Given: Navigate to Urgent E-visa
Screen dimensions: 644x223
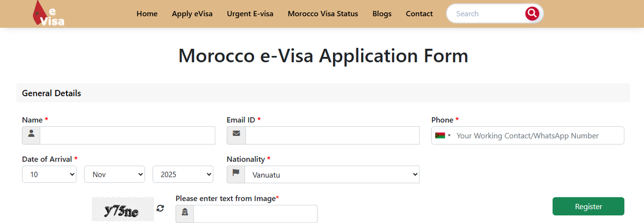Looking at the screenshot, I should click(250, 14).
